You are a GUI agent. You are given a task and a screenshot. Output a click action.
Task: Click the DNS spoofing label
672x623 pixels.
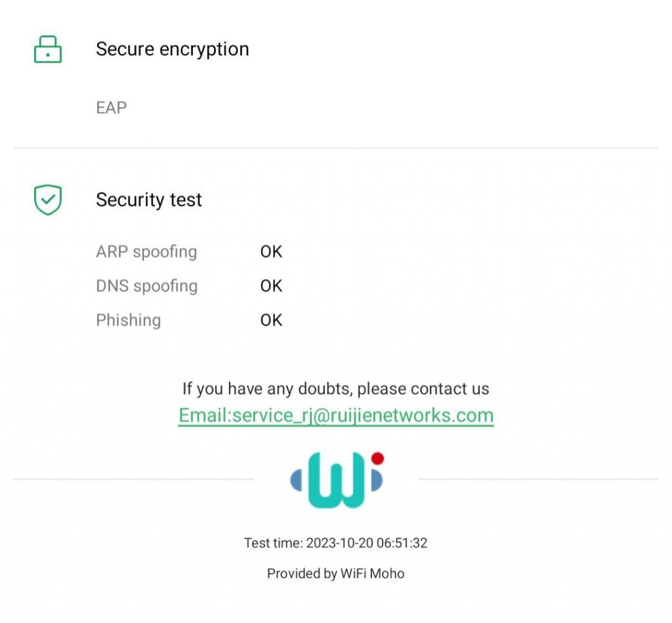[x=146, y=286]
